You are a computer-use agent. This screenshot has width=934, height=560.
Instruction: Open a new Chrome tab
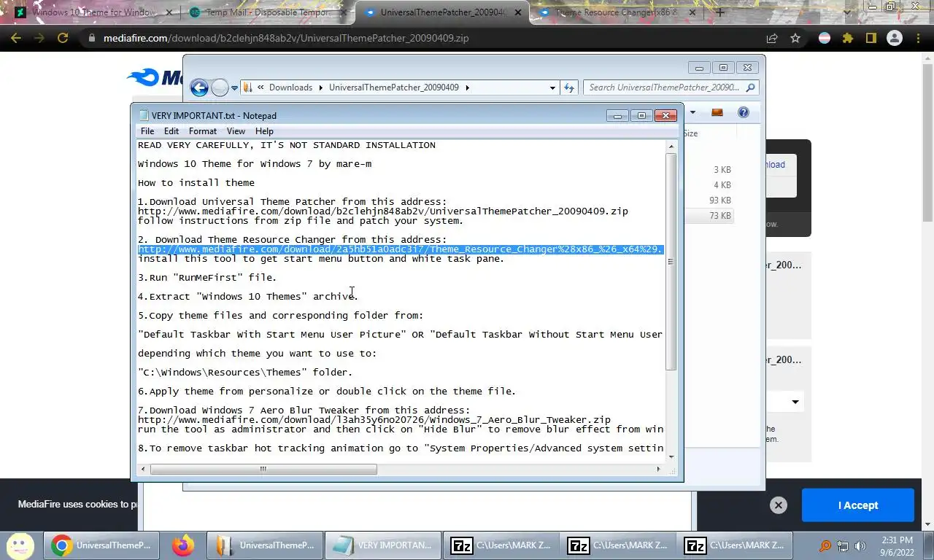click(720, 12)
